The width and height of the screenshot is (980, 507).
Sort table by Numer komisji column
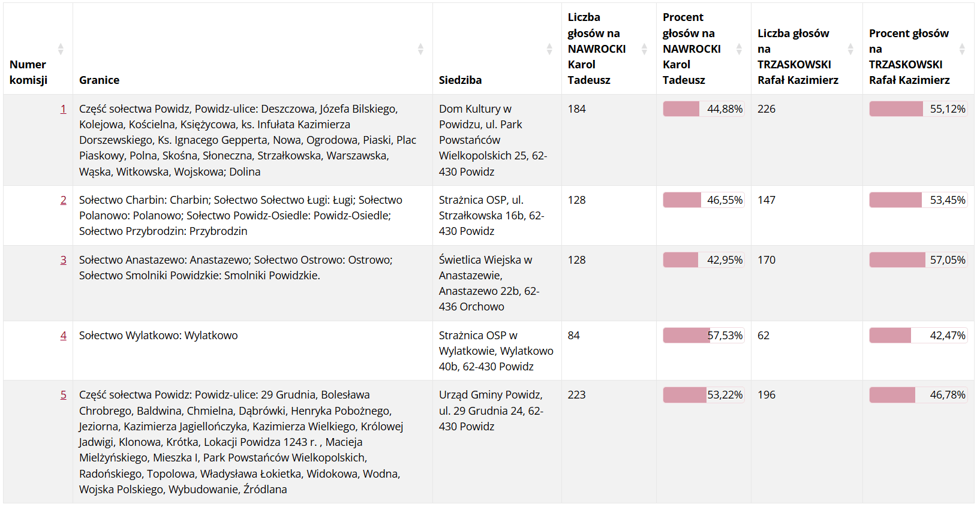(x=61, y=49)
